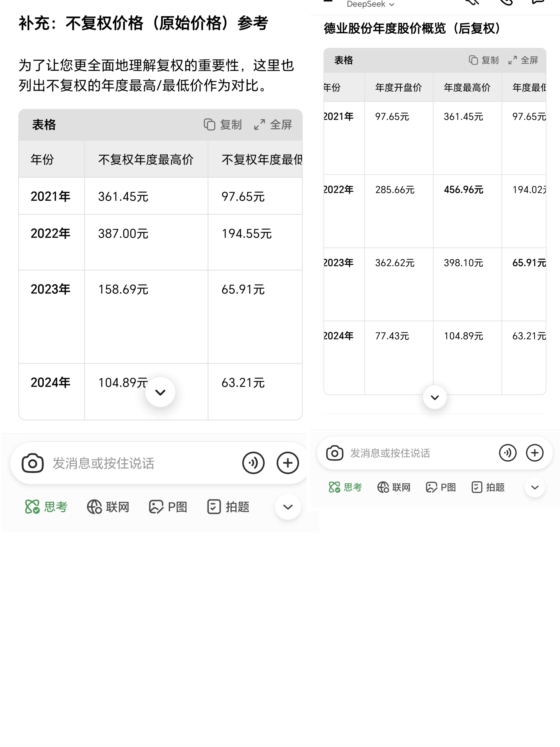560x747 pixels.
Task: Copy the 不复权 table with 复制 icon
Action: tap(223, 125)
